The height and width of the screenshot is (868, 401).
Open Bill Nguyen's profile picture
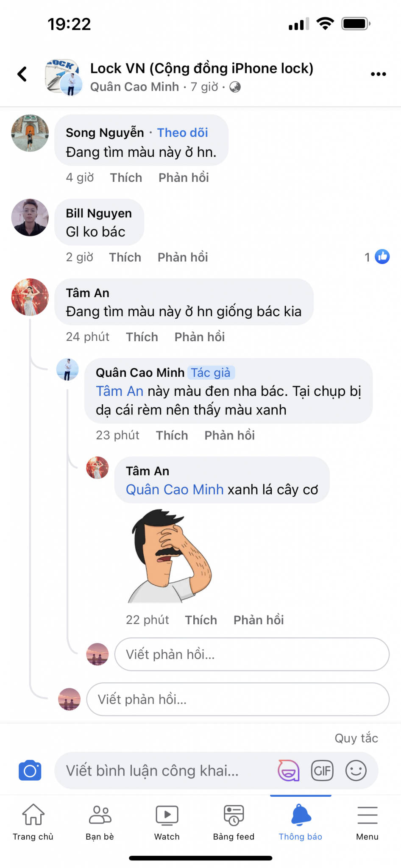coord(30,217)
